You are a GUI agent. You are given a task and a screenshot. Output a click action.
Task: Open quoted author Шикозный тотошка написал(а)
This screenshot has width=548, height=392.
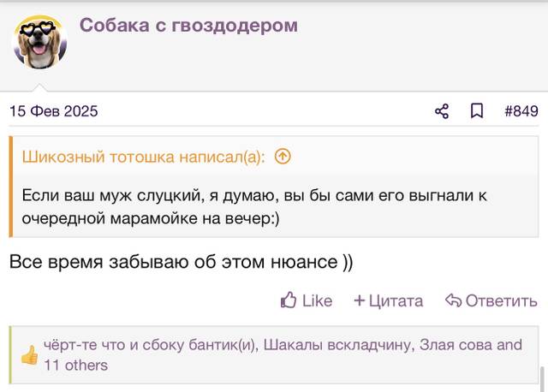[x=143, y=157]
